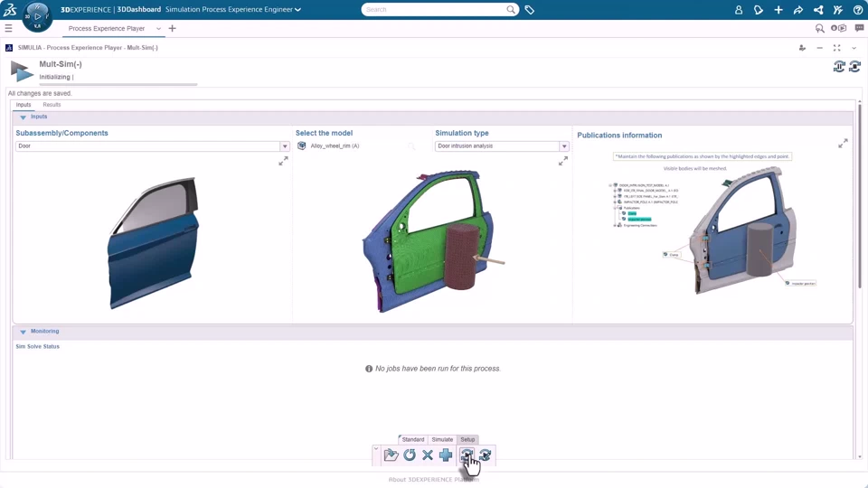Open the chat bubble icon
The image size is (868, 488).
pyautogui.click(x=859, y=28)
